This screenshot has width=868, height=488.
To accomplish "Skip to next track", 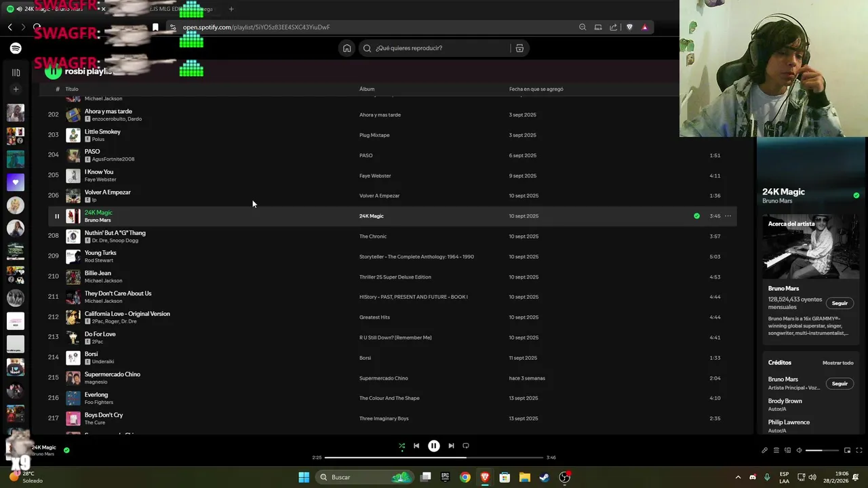I will (x=451, y=446).
